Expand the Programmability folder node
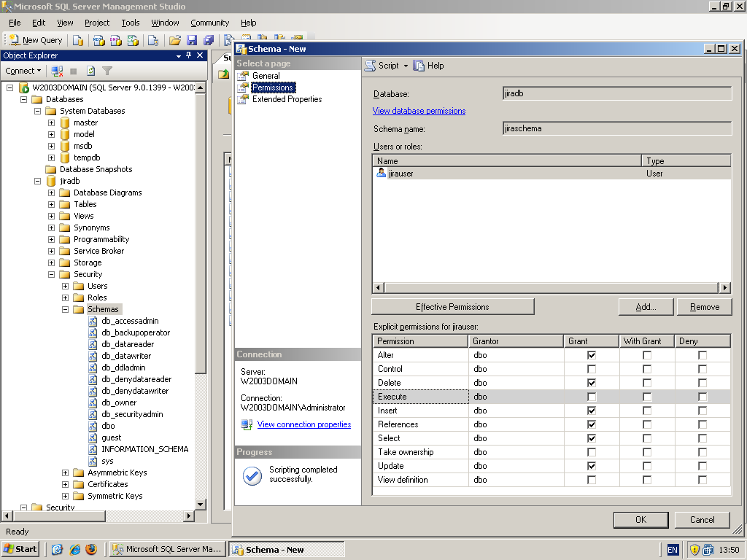747x560 pixels. [x=52, y=239]
